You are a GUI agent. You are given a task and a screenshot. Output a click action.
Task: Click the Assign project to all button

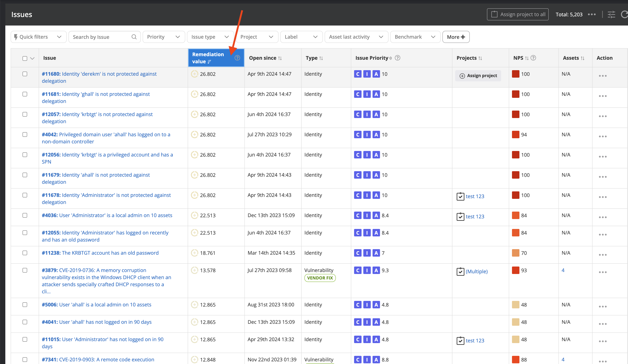point(518,14)
